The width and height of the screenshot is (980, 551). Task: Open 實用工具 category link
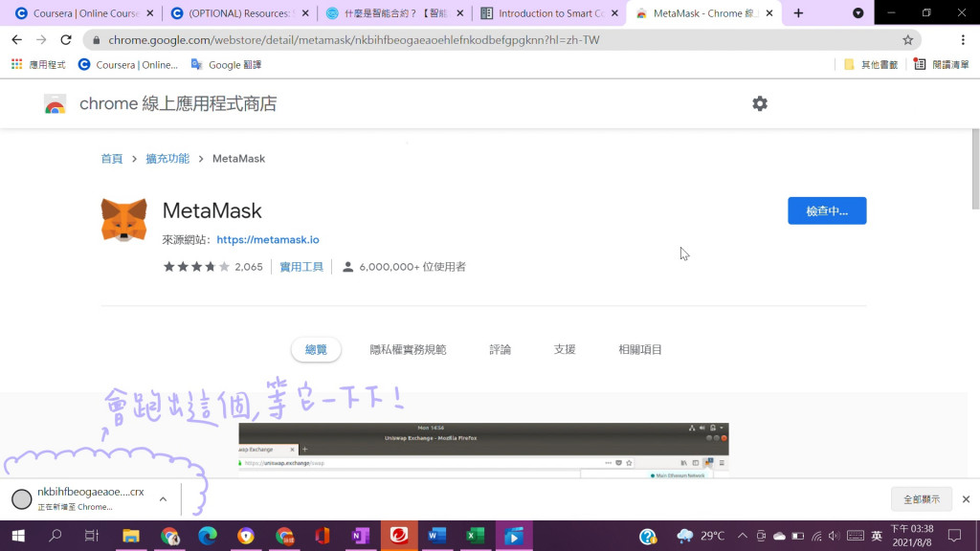click(x=301, y=267)
